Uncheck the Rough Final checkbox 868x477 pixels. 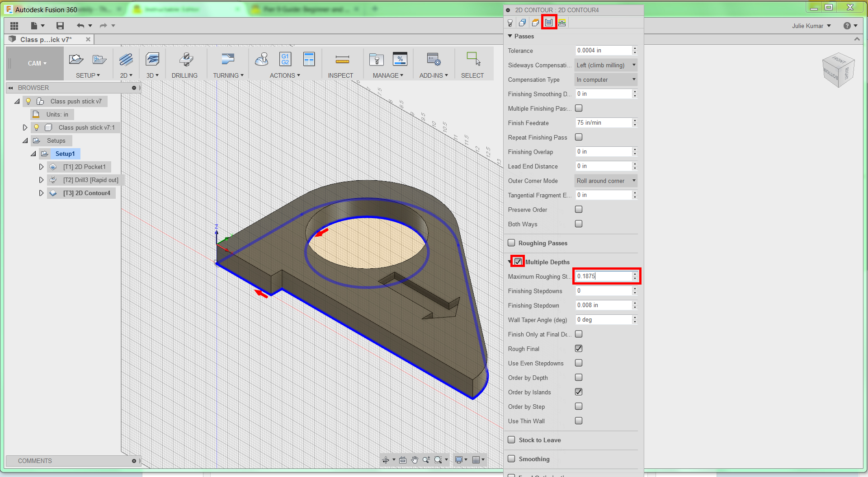(579, 349)
